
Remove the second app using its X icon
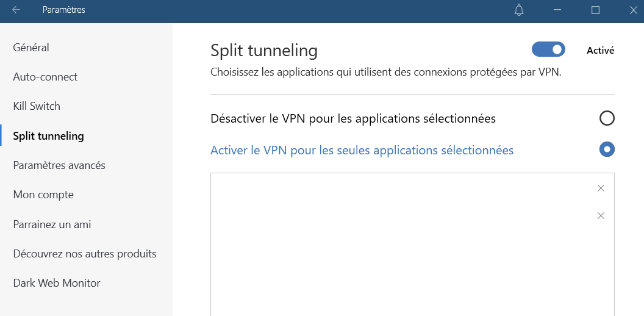(601, 216)
